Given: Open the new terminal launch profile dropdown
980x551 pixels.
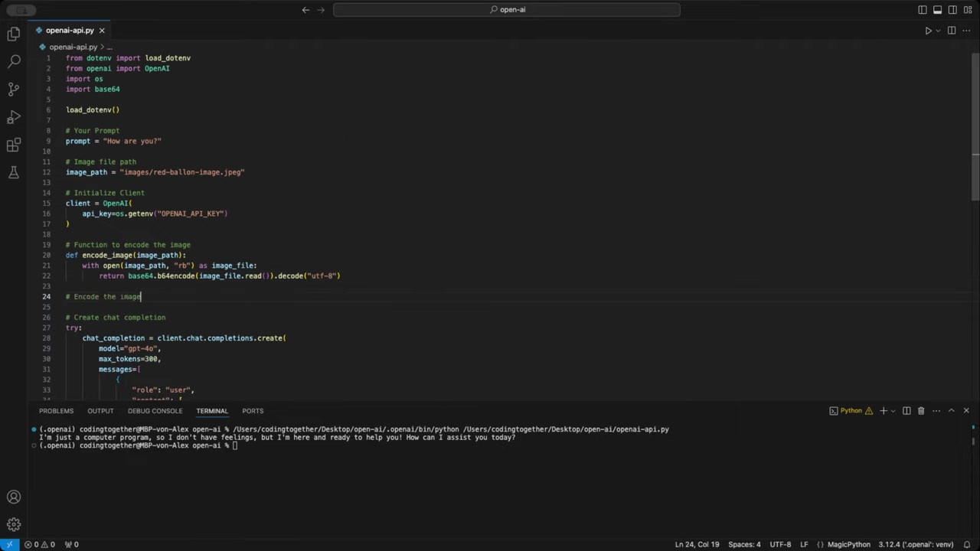Looking at the screenshot, I should click(x=893, y=411).
